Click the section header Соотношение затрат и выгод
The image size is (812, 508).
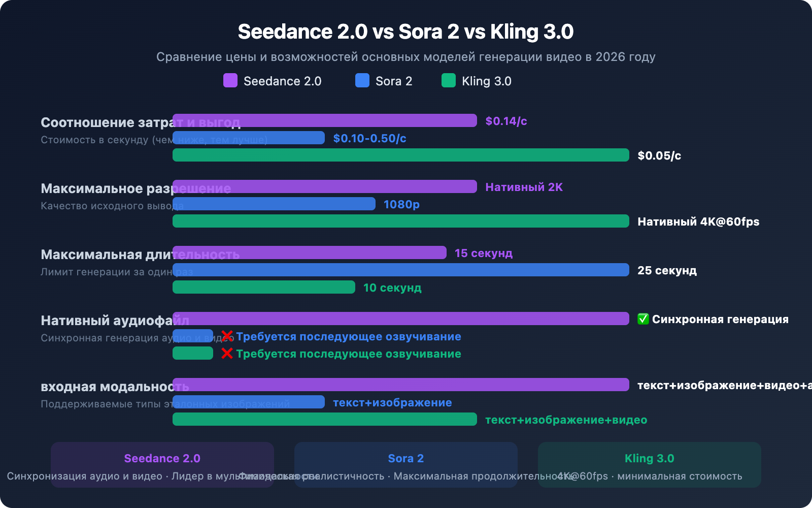(x=141, y=122)
